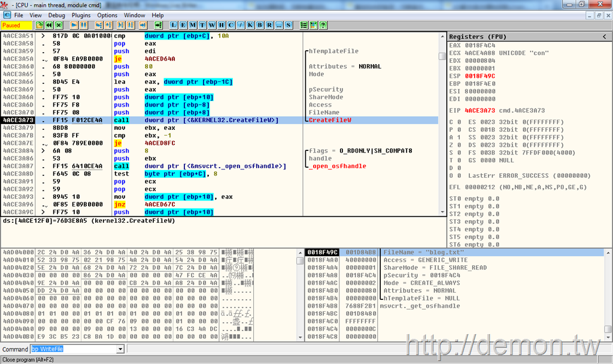Viewport: 613px width, 364px height.
Task: Open the File menu
Action: pyautogui.click(x=19, y=15)
